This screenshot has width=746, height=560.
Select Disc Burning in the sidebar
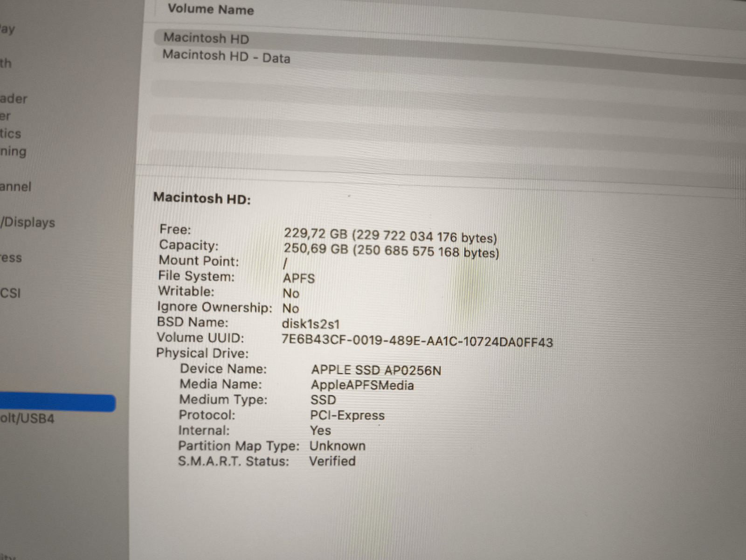(14, 152)
